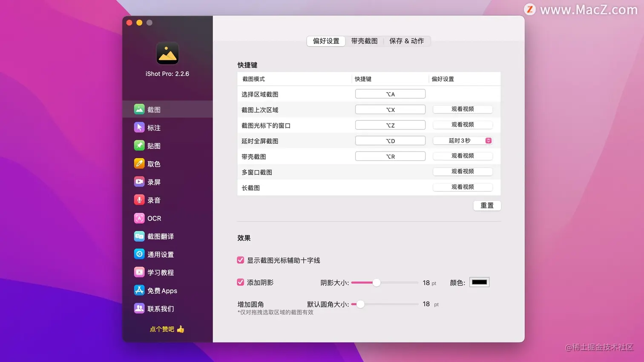Image resolution: width=644 pixels, height=362 pixels.
Task: Click the 延时全屏截图 row label
Action: [260, 141]
